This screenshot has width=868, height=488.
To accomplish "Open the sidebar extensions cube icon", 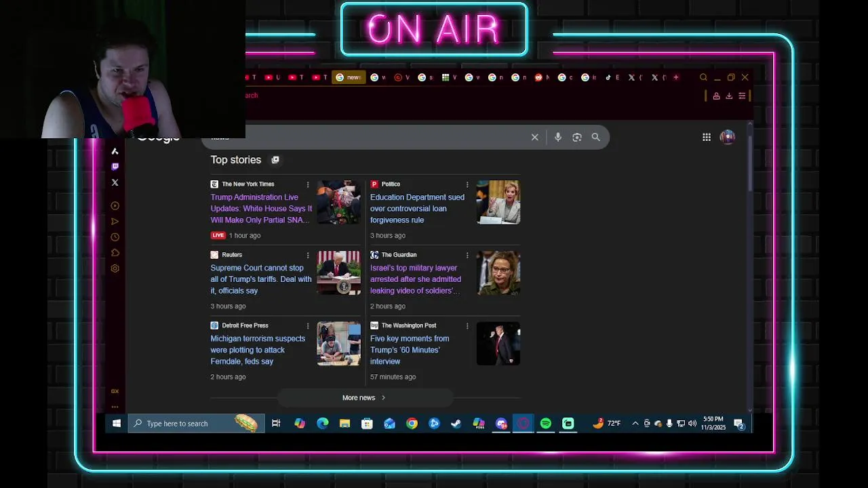I will 115,253.
